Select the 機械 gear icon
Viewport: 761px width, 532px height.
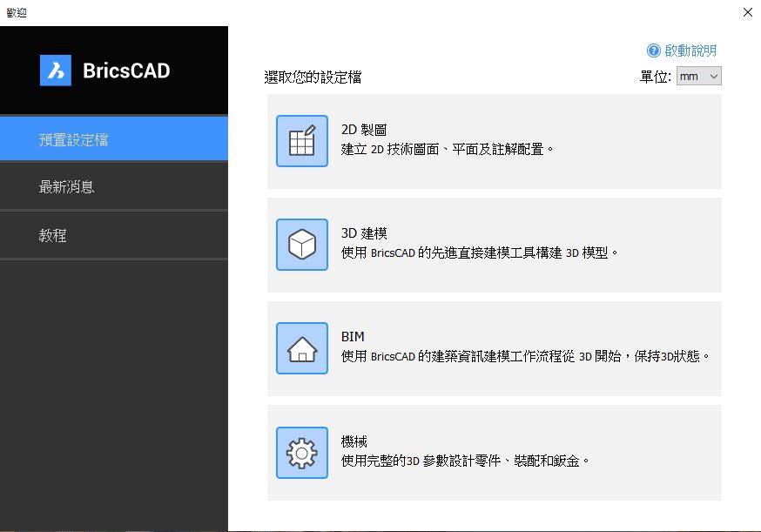302,453
